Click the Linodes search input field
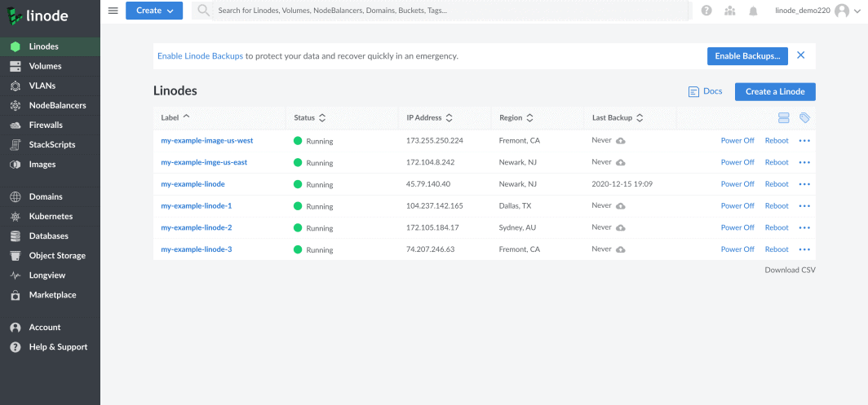Screen dimensions: 868x405 [449, 11]
